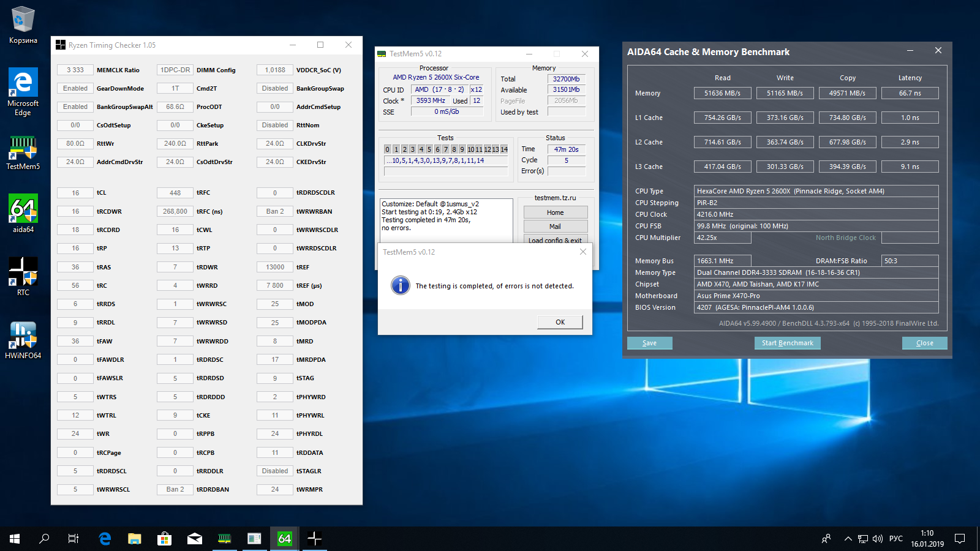The width and height of the screenshot is (980, 551).
Task: Show hidden system tray icons
Action: [x=848, y=539]
